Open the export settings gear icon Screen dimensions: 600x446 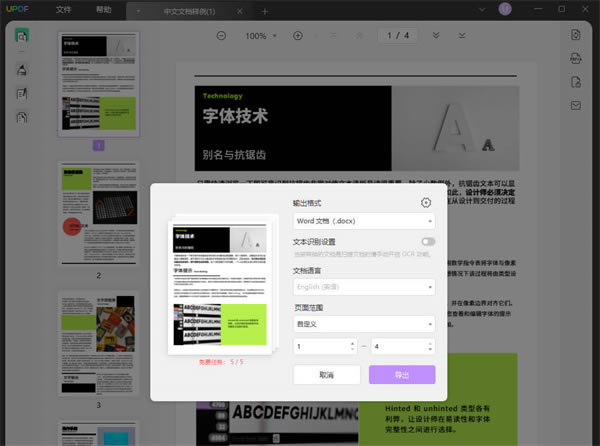[426, 203]
